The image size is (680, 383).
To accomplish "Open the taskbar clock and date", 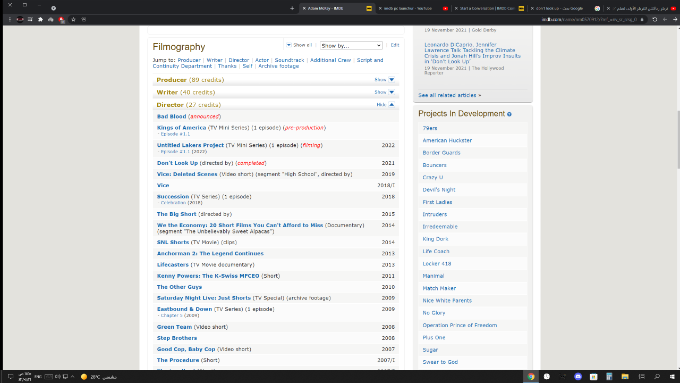I will (25, 376).
